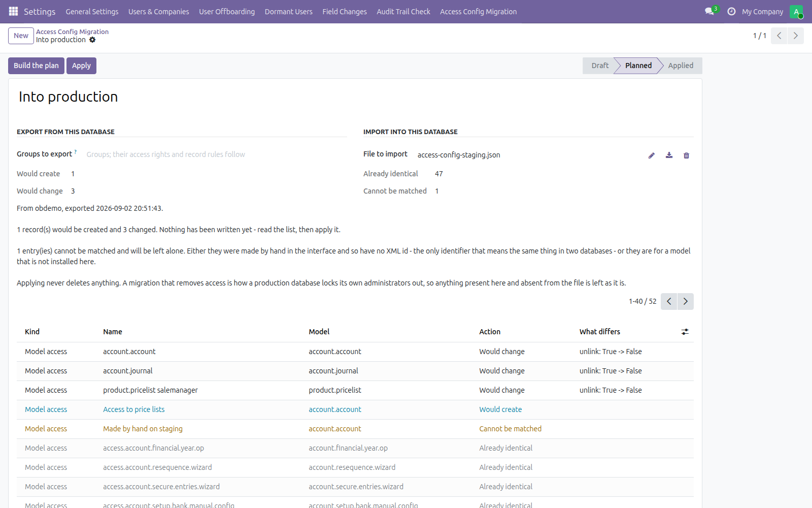Open the Dormant Users menu
The width and height of the screenshot is (812, 508).
click(x=289, y=12)
